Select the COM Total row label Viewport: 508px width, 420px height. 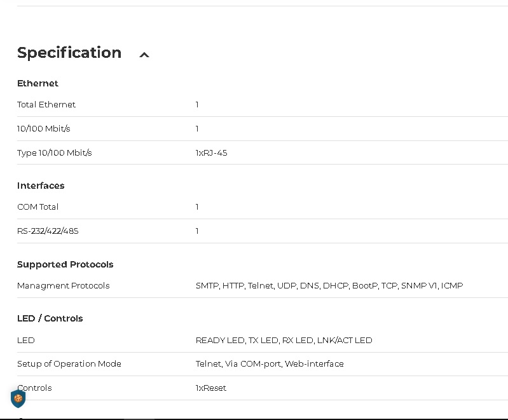click(38, 207)
